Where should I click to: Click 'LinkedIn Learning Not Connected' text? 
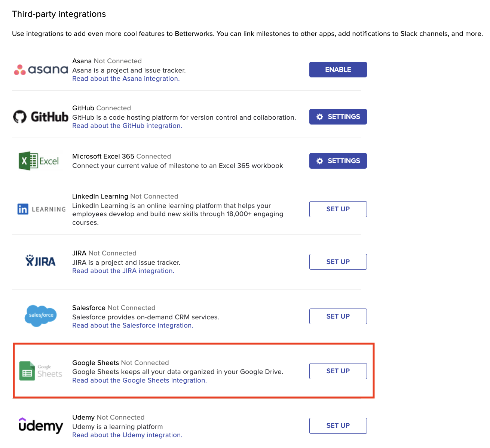125,196
